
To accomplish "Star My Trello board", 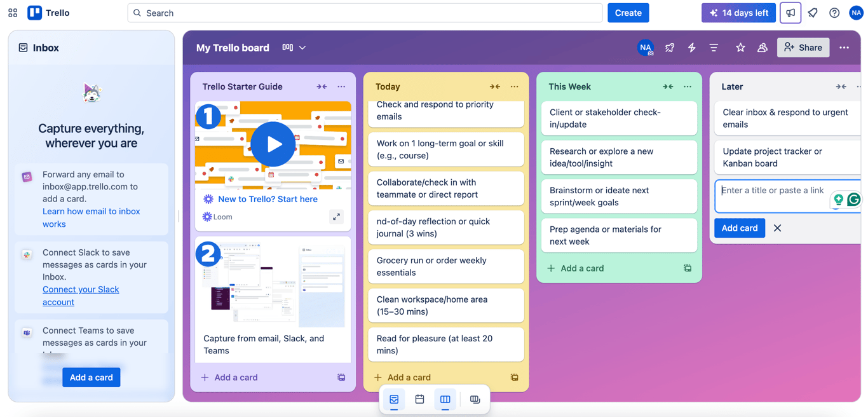I will 740,48.
